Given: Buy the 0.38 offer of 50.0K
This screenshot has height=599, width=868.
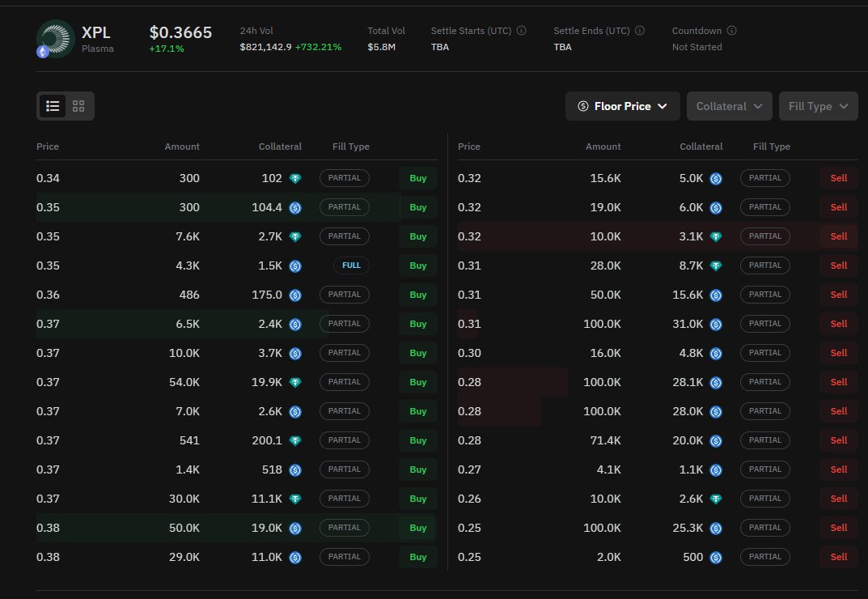Looking at the screenshot, I should coord(418,528).
